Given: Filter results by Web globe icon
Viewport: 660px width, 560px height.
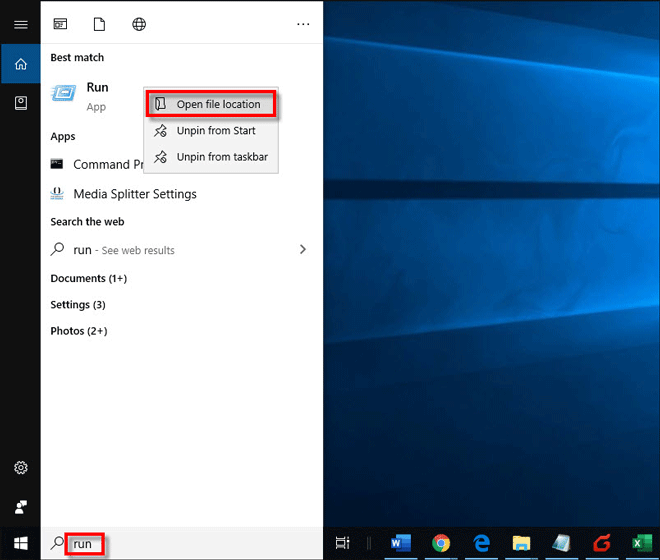Looking at the screenshot, I should 139,24.
